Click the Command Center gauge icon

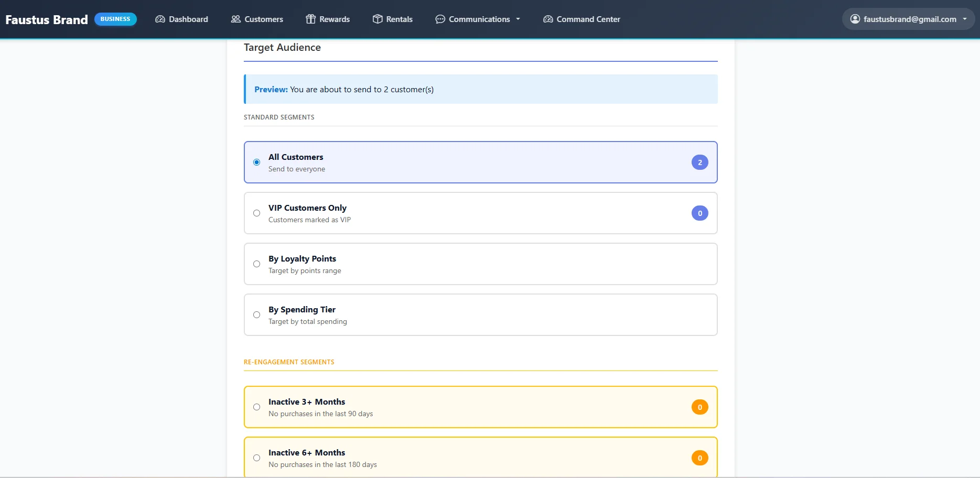click(548, 19)
